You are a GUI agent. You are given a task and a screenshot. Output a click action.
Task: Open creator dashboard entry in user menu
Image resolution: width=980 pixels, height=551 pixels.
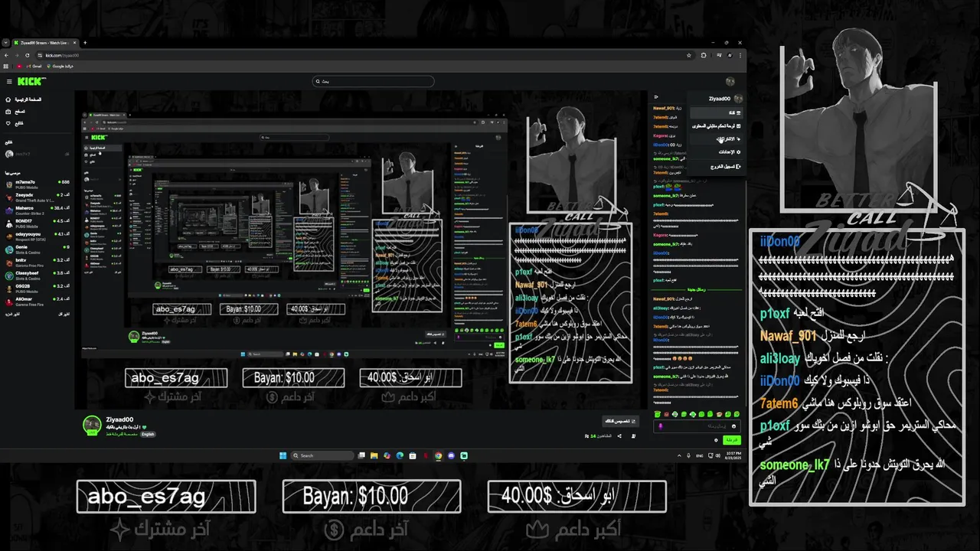(717, 126)
